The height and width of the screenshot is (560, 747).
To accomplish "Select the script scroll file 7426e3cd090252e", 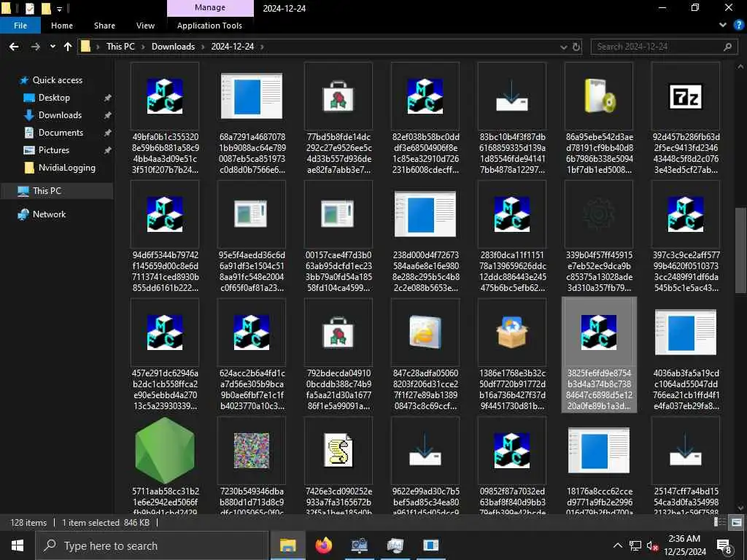I will click(338, 465).
